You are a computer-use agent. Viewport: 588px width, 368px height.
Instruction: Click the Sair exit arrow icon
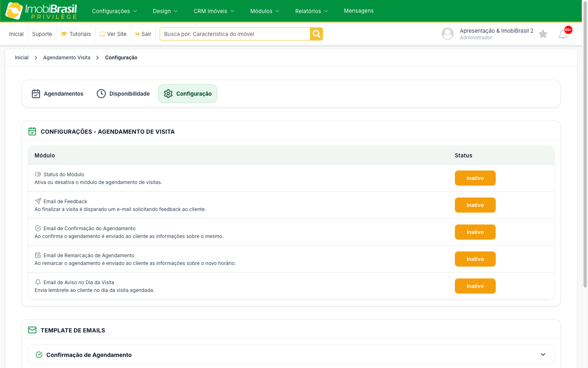tap(137, 34)
